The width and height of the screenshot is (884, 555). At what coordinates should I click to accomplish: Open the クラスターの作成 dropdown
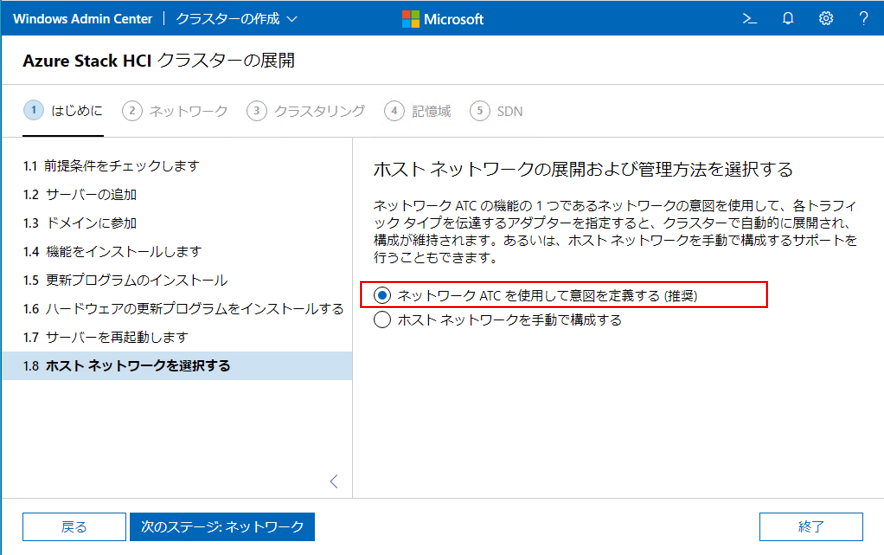click(x=237, y=19)
